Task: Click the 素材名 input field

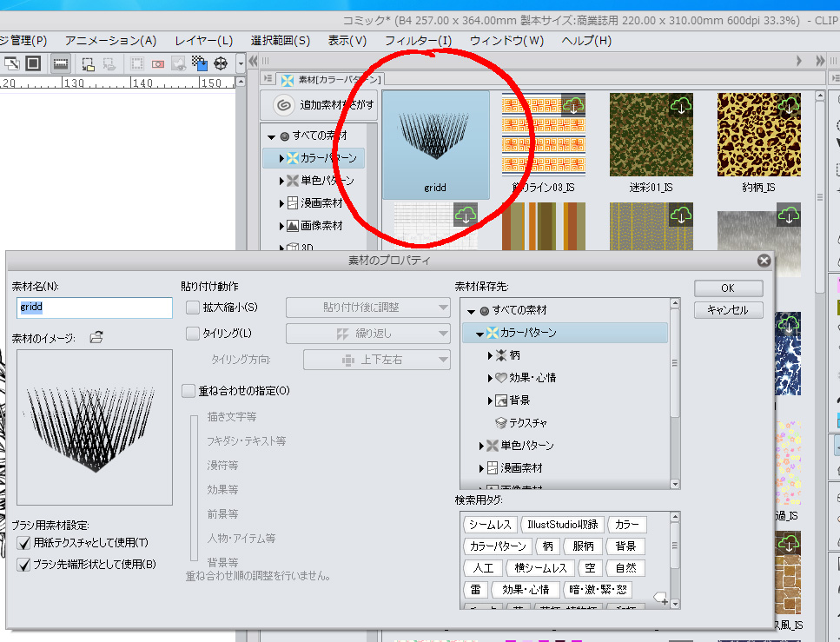Action: [95, 308]
